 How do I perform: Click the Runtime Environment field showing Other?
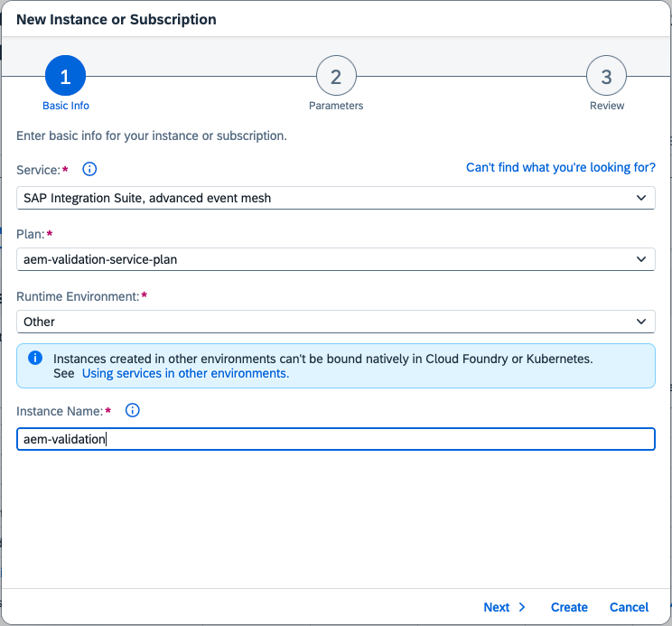click(336, 322)
